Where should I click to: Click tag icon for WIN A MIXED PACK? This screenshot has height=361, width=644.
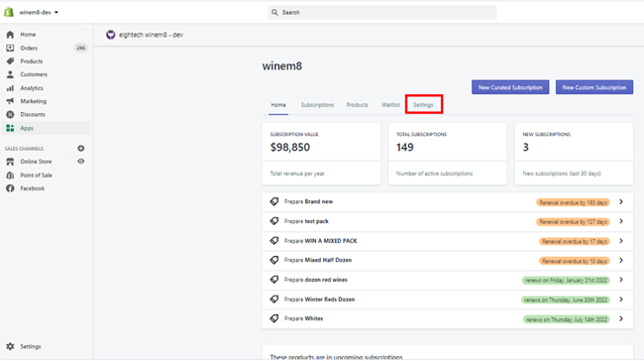[x=273, y=241]
